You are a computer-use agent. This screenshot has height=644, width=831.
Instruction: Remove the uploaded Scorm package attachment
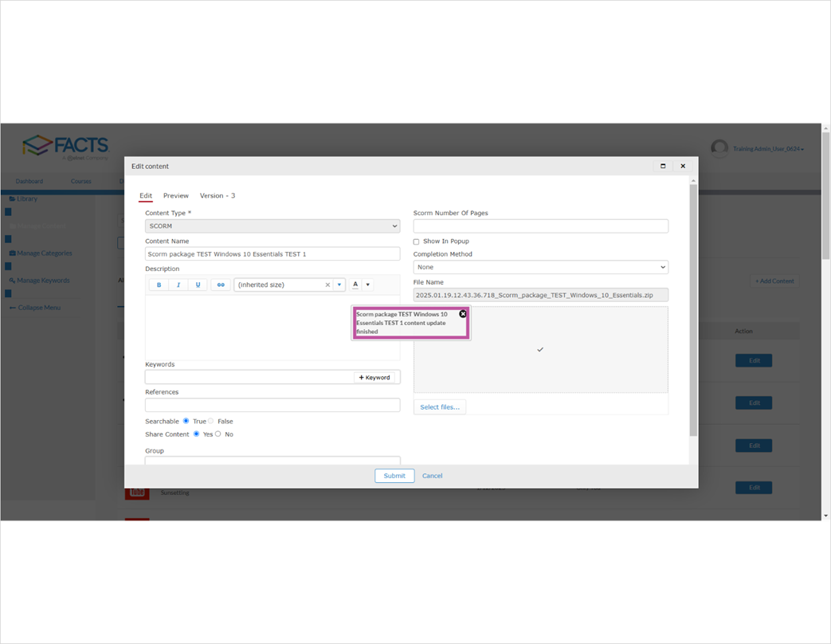(463, 313)
